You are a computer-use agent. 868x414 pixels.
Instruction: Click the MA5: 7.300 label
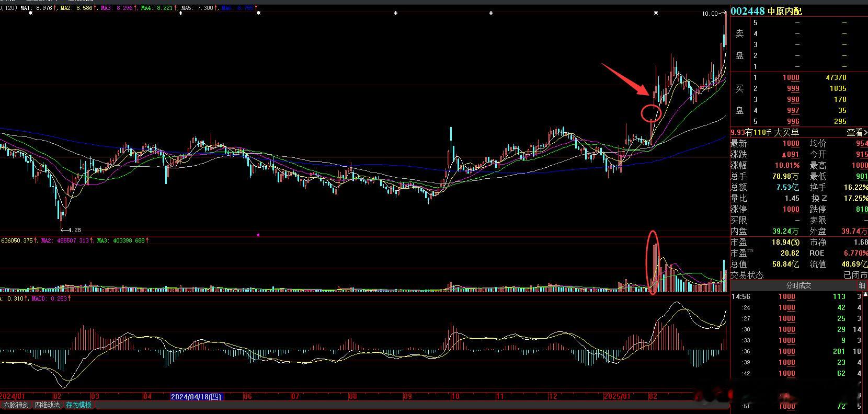click(198, 8)
